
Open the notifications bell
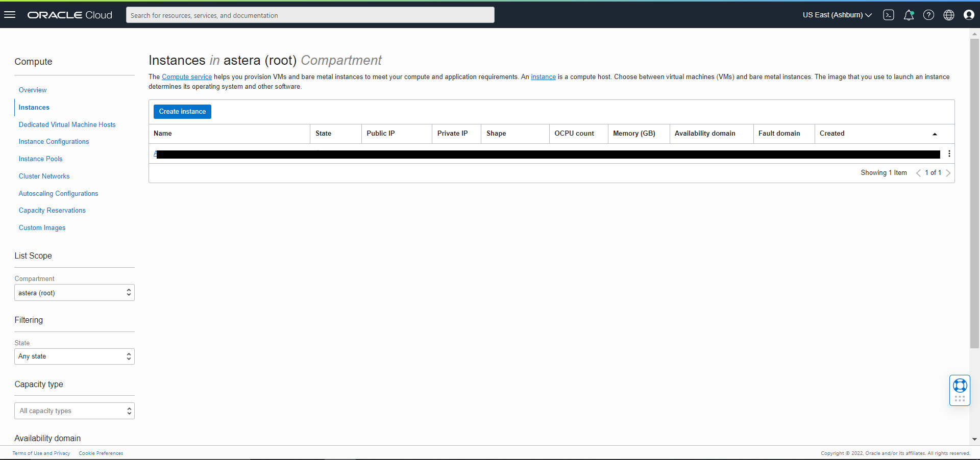coord(909,15)
